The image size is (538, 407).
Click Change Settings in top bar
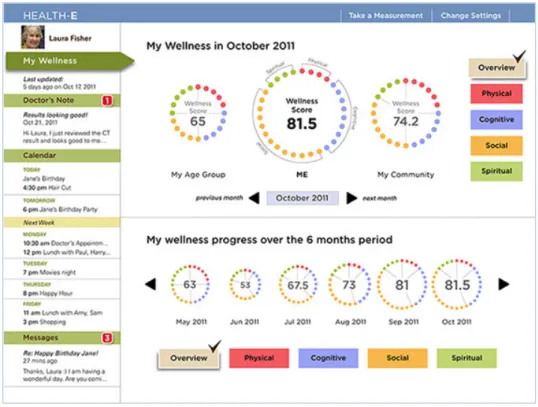tap(471, 15)
